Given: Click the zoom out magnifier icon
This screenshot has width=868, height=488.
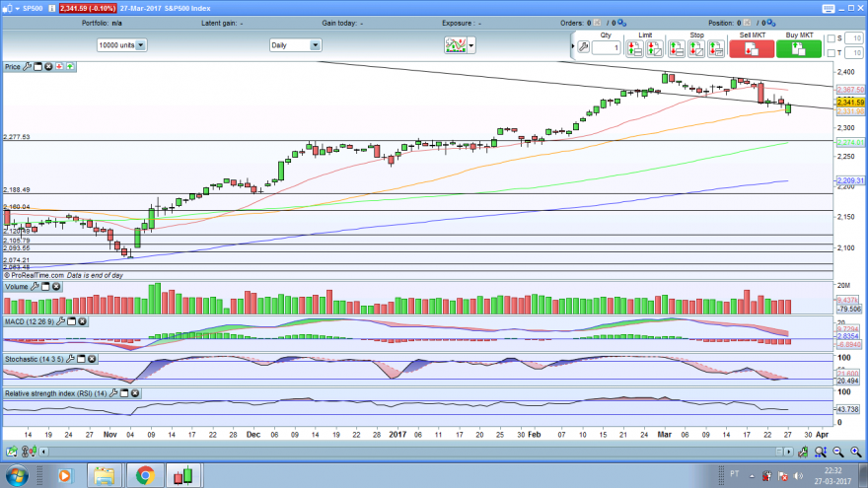Looking at the screenshot, I should click(x=838, y=453).
